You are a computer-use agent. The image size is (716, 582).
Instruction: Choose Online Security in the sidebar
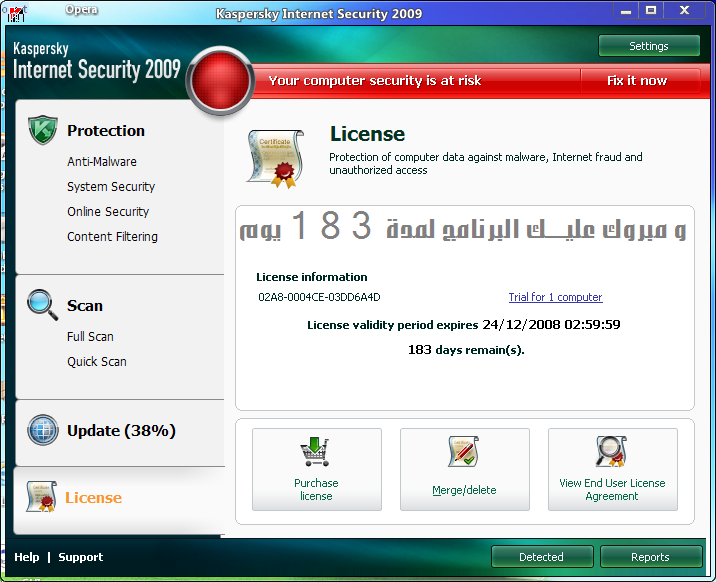coord(108,212)
